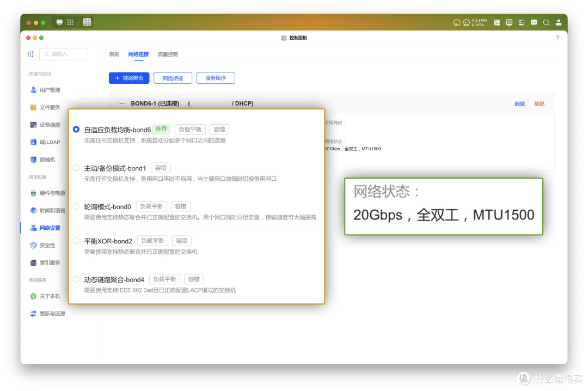Viewport: 588px width, 391px height.
Task: Open 硬件与电源 settings
Action: pyautogui.click(x=47, y=193)
